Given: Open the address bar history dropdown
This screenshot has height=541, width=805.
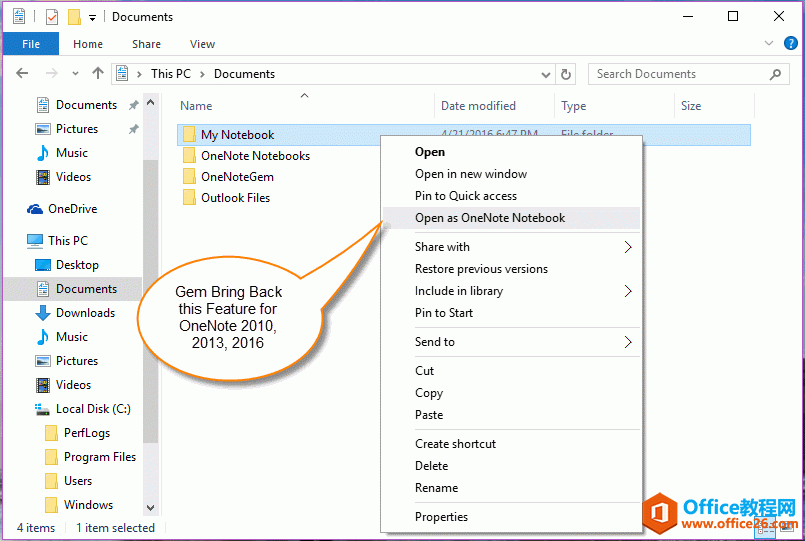Looking at the screenshot, I should [546, 75].
